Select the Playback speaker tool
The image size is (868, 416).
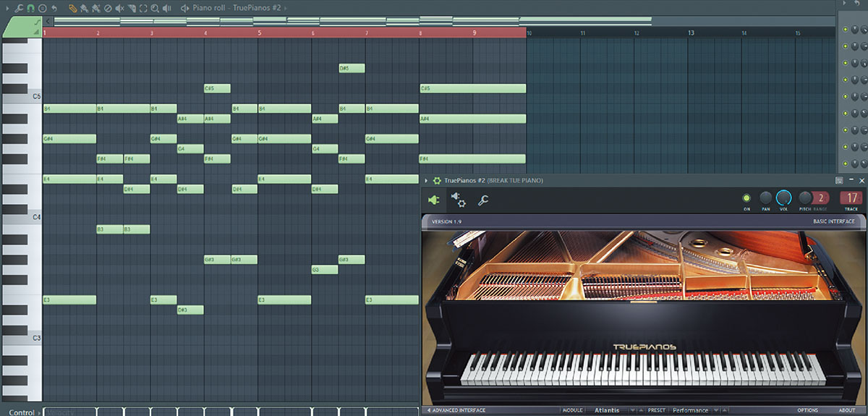[166, 9]
